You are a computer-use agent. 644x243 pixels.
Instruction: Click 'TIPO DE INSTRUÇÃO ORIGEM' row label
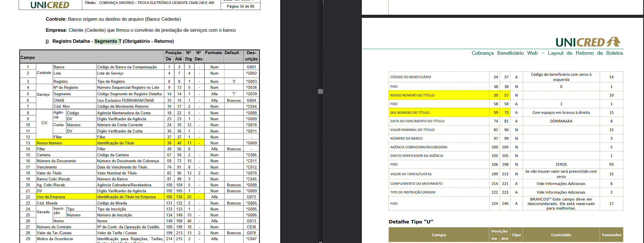tap(413, 192)
